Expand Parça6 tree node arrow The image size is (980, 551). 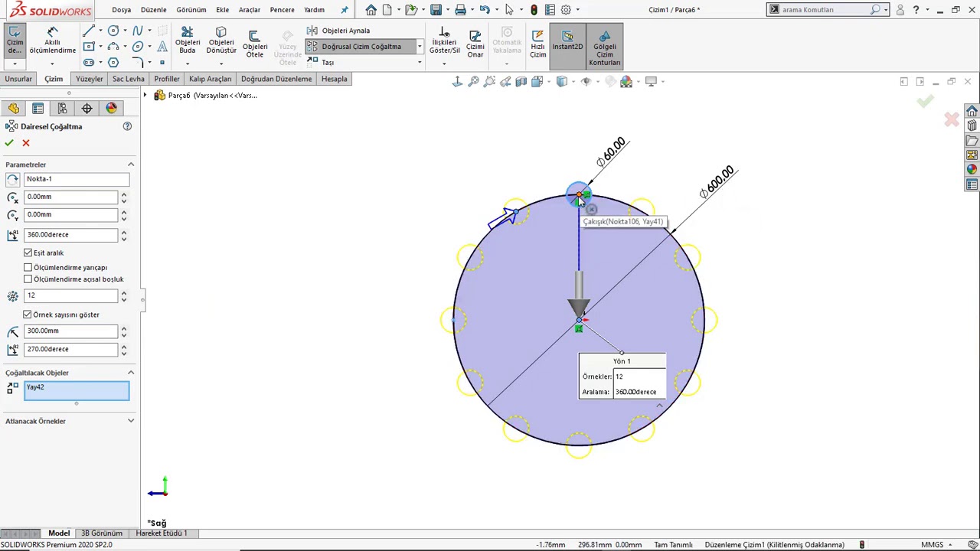[145, 96]
